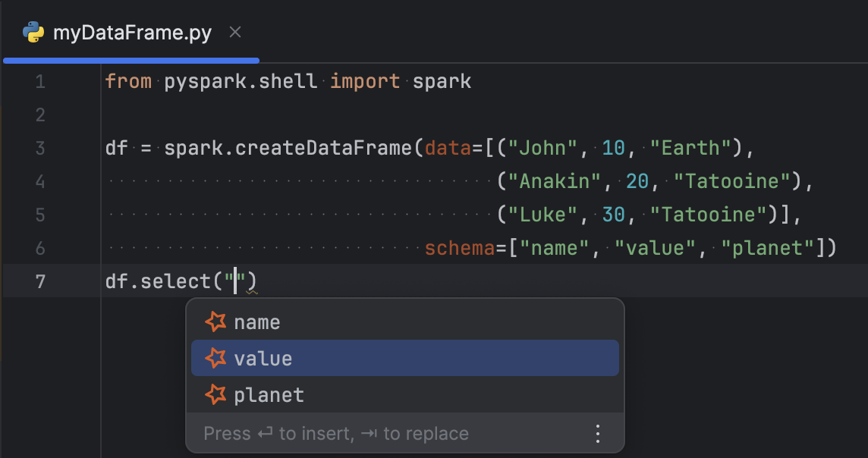Click the Python file icon on myDataFrame.py tab
The height and width of the screenshot is (458, 868).
(x=33, y=32)
